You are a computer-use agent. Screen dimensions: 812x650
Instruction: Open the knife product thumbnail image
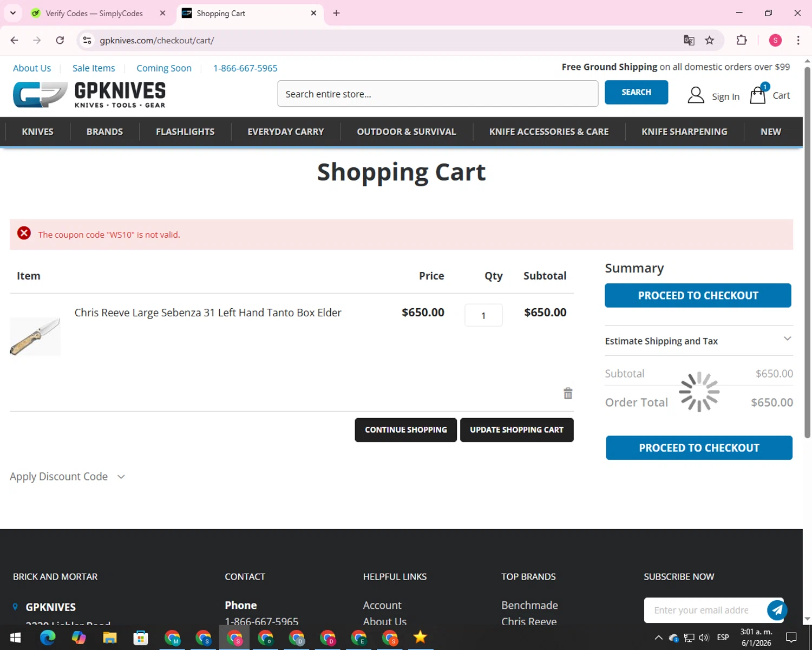35,336
